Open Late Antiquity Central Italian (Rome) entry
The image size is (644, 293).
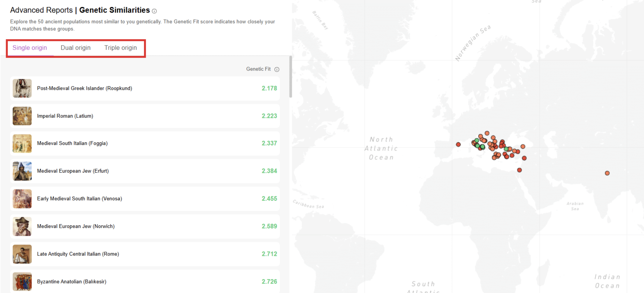(78, 254)
